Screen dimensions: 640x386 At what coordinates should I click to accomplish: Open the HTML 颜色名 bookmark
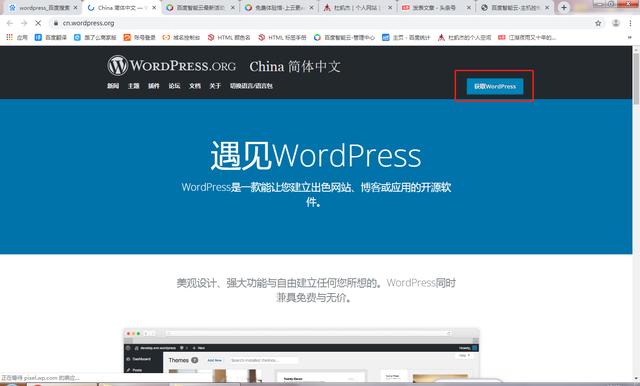coord(229,37)
